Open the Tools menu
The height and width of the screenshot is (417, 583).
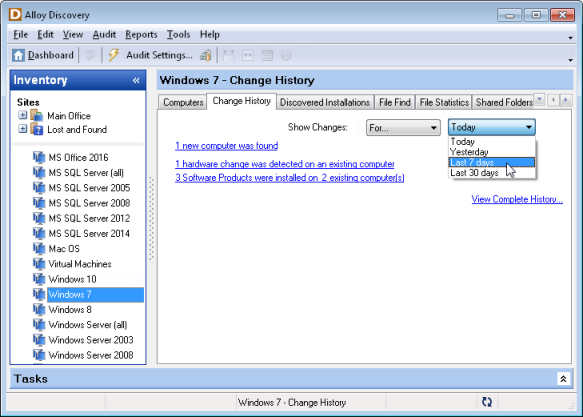click(x=178, y=35)
